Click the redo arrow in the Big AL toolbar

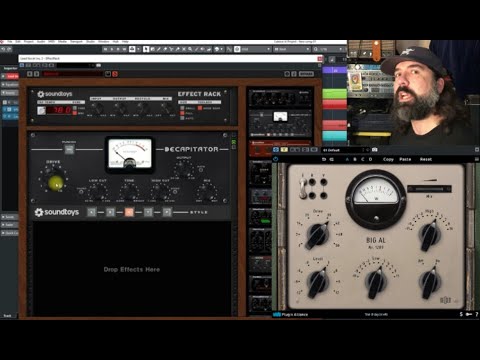click(x=332, y=159)
